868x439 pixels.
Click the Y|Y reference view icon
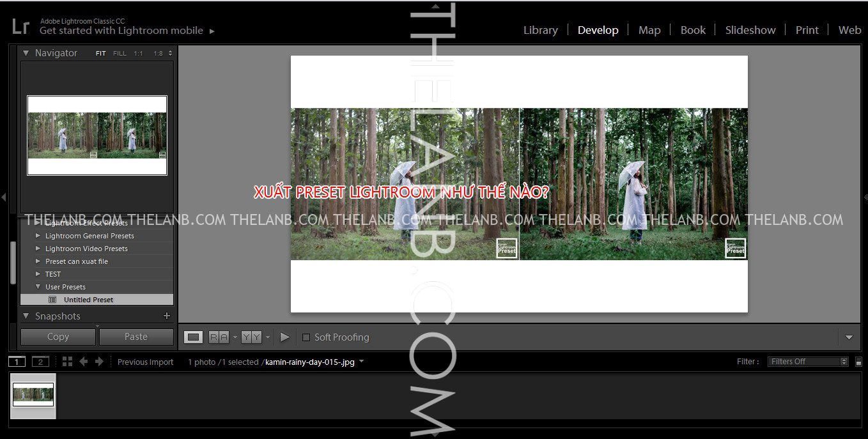pyautogui.click(x=251, y=337)
